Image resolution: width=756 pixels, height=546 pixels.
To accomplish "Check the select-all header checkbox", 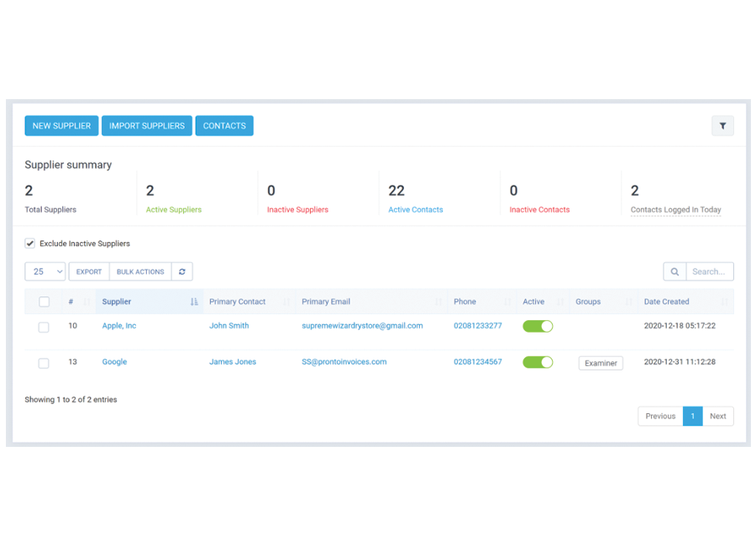I will [x=45, y=302].
